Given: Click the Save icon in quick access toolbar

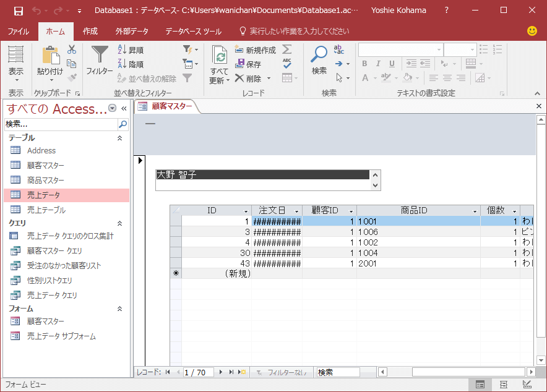Looking at the screenshot, I should 18,11.
